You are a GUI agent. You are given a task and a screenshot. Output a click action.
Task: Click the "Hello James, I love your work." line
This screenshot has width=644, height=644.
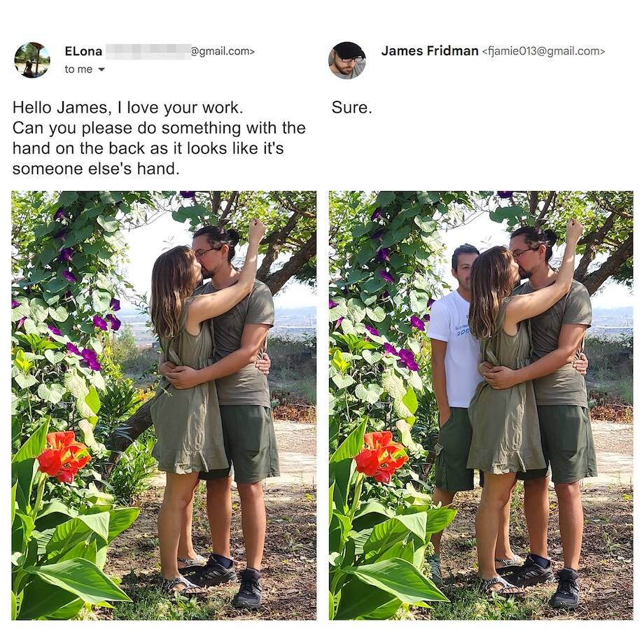click(127, 108)
